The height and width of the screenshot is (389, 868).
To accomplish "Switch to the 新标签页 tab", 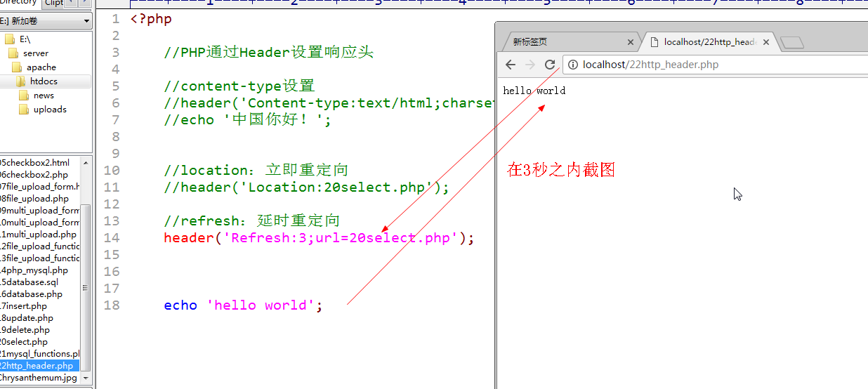I will point(570,42).
